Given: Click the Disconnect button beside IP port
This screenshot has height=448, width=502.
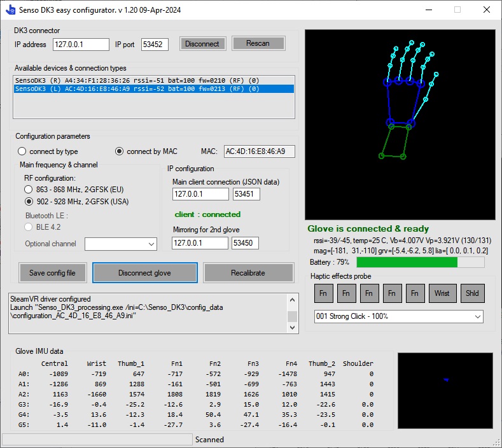Looking at the screenshot, I should click(202, 44).
